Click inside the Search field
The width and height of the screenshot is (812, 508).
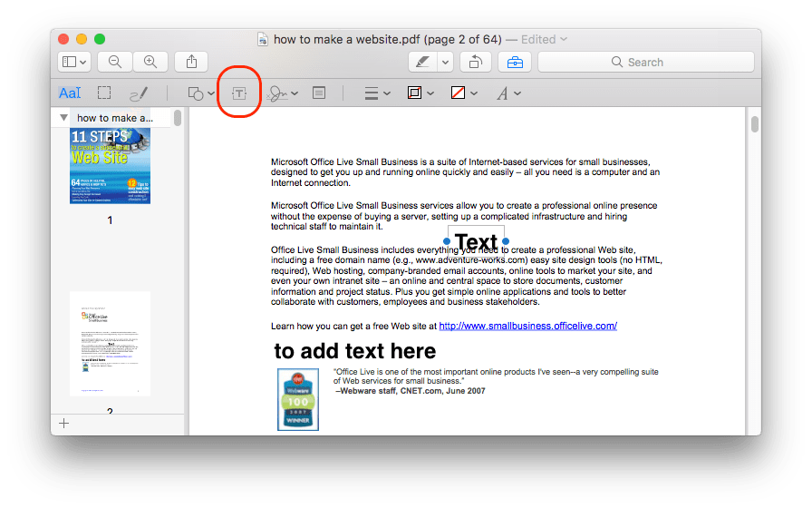[x=646, y=63]
